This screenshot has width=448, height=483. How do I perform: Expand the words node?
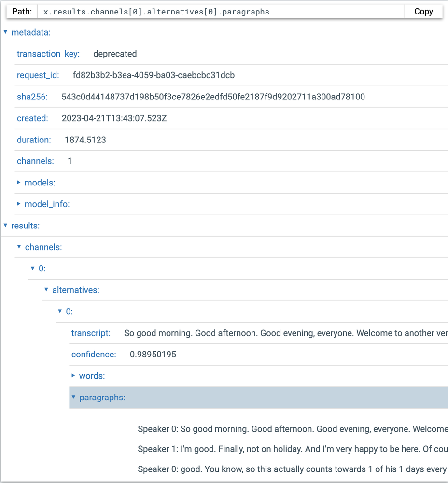pos(74,376)
